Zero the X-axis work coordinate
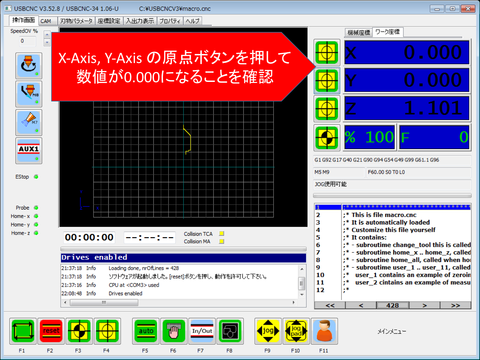 (x=327, y=52)
